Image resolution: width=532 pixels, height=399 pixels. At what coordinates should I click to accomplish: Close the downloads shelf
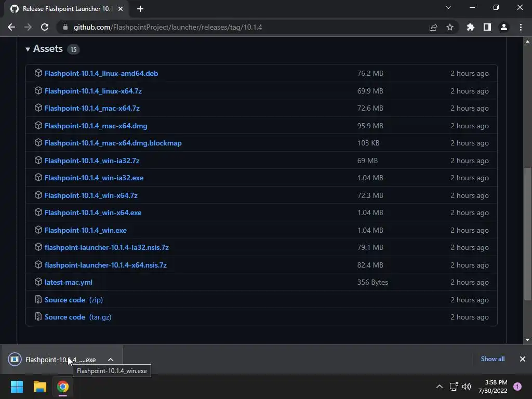coord(523,359)
